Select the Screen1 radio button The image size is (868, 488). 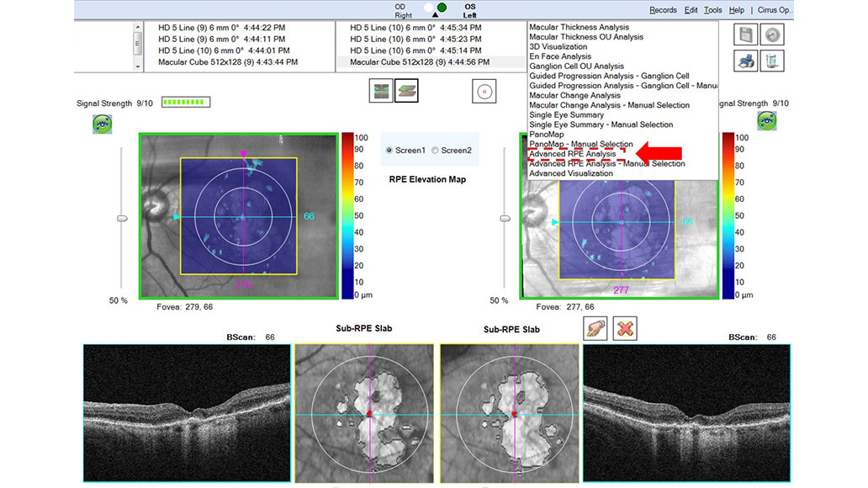tap(389, 150)
